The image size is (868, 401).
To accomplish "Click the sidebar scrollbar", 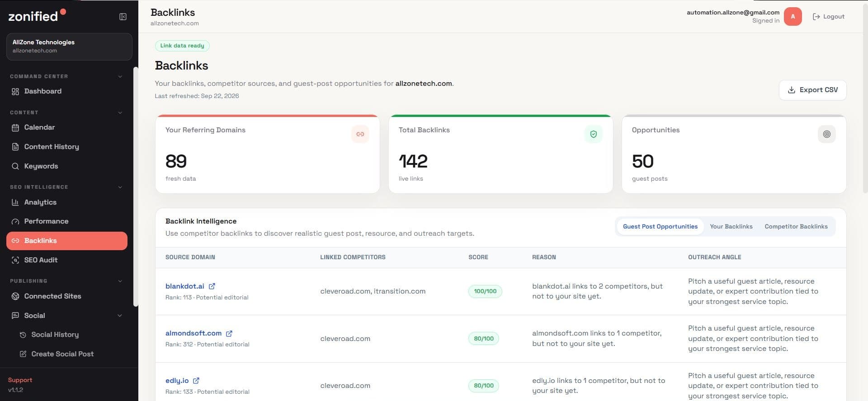I will 136,187.
